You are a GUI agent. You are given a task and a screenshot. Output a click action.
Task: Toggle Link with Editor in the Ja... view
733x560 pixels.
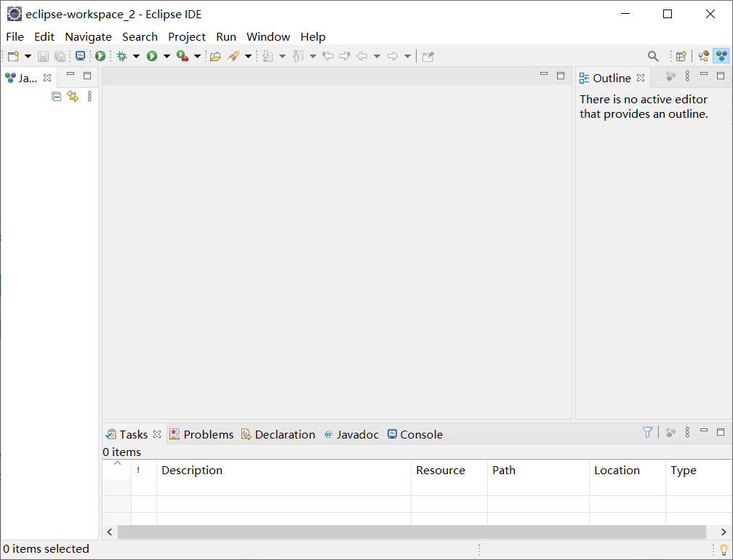pyautogui.click(x=73, y=96)
